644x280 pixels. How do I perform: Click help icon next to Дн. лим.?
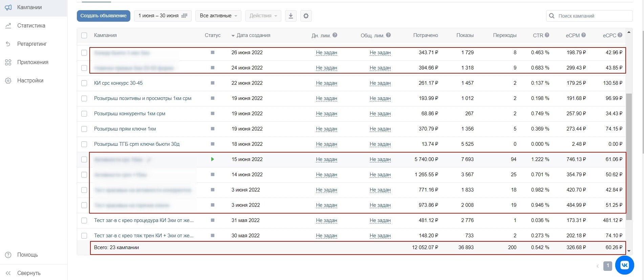(335, 35)
